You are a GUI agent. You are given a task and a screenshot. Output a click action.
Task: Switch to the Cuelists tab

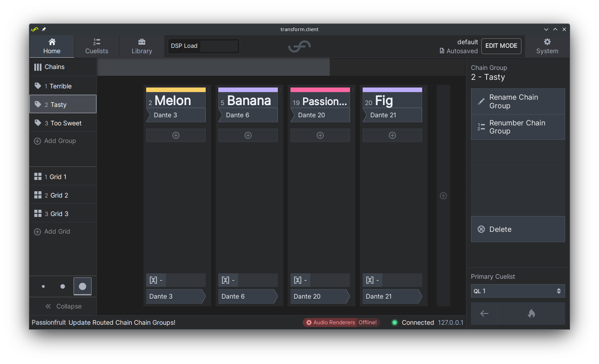pyautogui.click(x=97, y=46)
